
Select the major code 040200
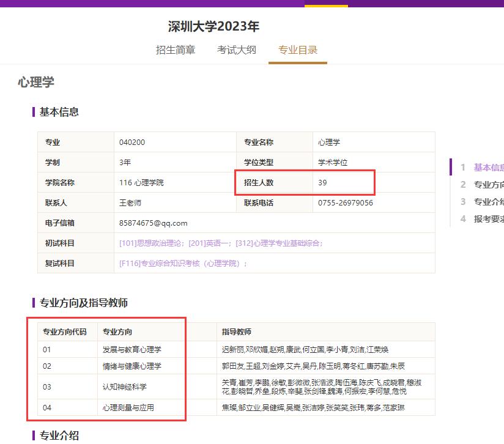tap(132, 142)
